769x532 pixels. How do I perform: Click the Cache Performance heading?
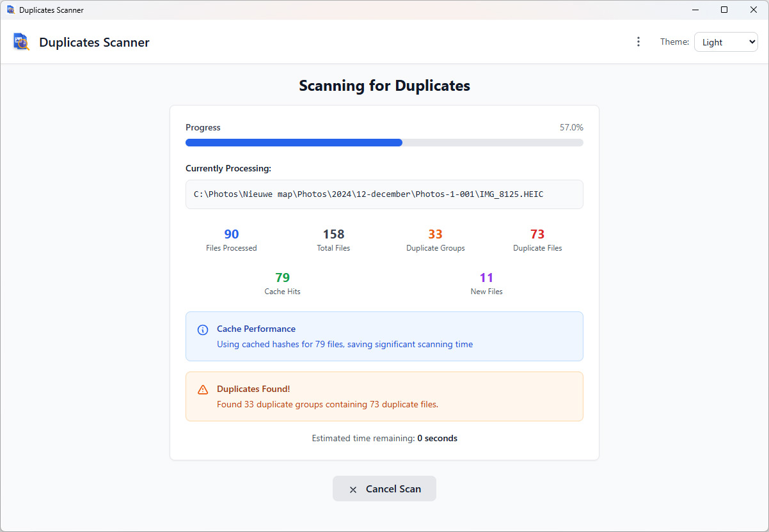(256, 329)
